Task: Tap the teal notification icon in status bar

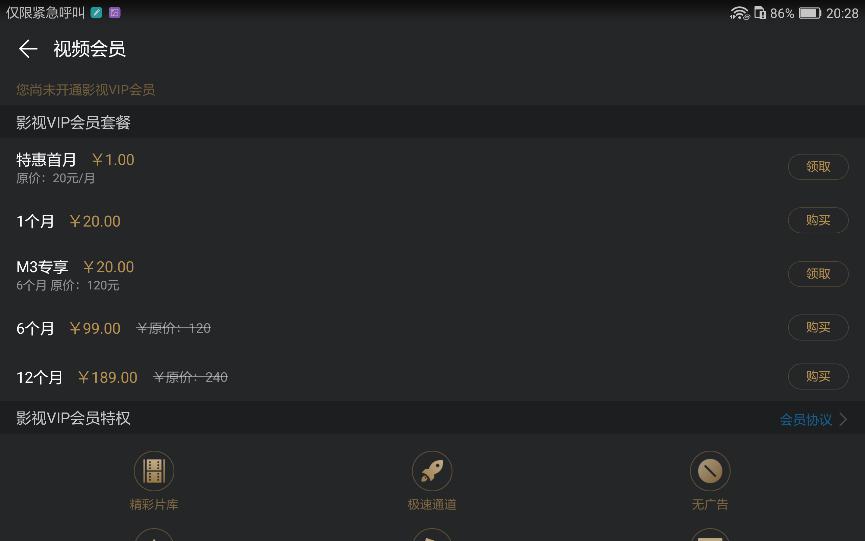Action: tap(97, 13)
